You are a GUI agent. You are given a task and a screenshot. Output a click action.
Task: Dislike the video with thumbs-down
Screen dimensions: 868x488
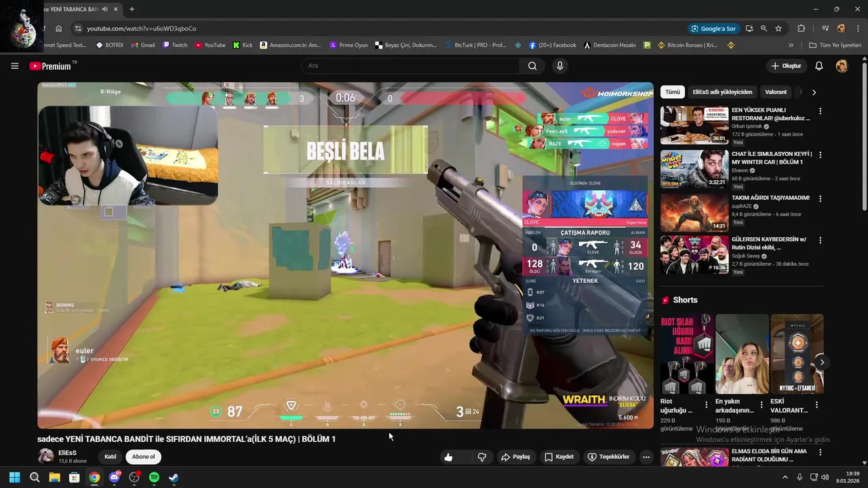click(481, 457)
